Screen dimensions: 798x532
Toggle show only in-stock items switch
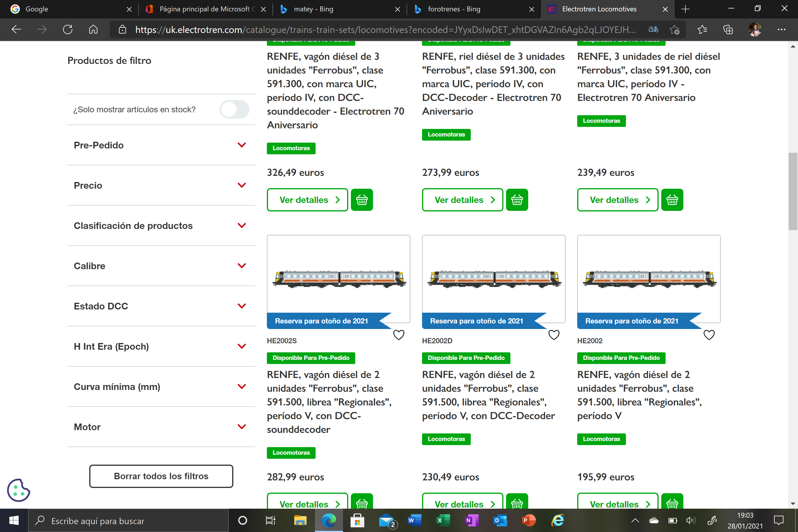tap(234, 109)
